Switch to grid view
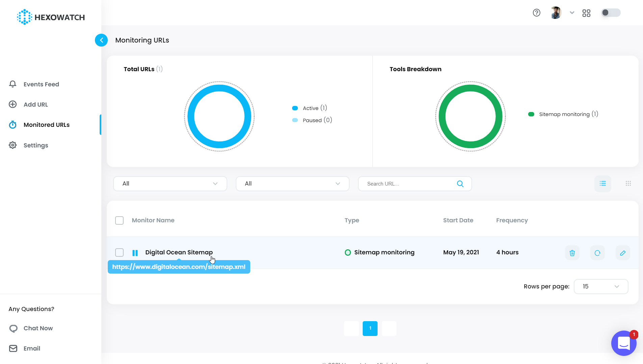 (x=628, y=184)
